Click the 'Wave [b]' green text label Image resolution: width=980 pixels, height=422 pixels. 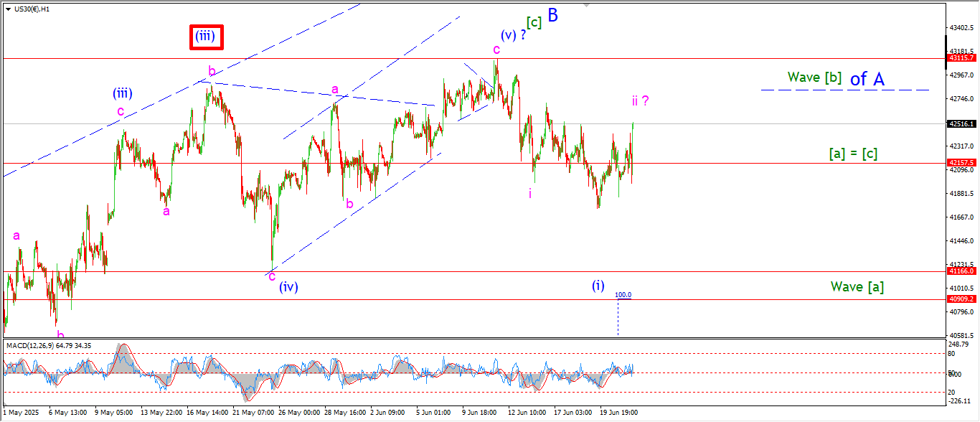[x=814, y=78]
